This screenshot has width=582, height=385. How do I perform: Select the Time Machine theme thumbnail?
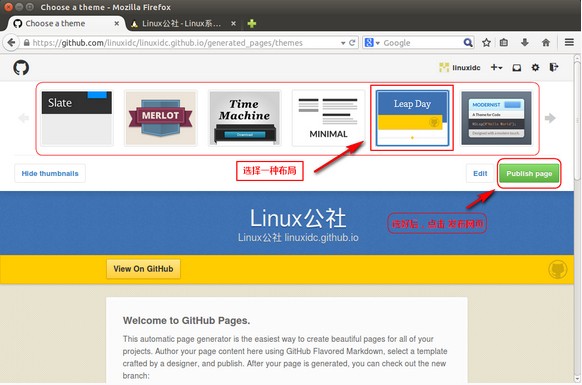(244, 118)
